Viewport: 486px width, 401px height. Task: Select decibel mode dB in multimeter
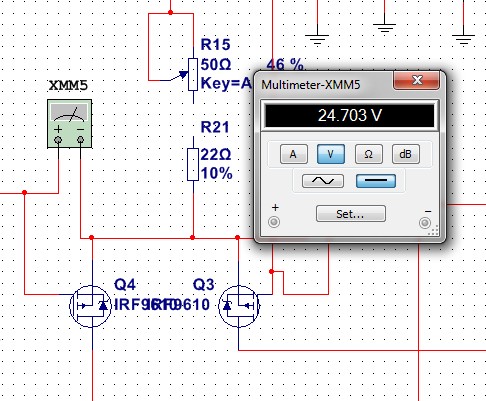[x=406, y=154]
